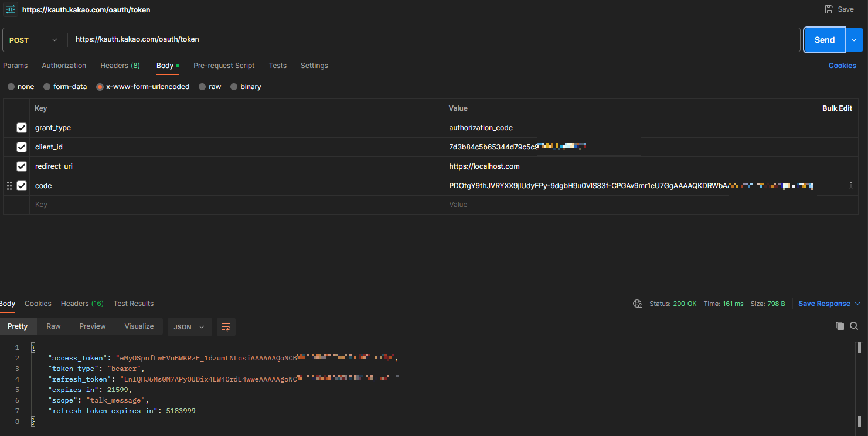Click Bulk Edit in table header
This screenshot has width=868, height=436.
837,108
